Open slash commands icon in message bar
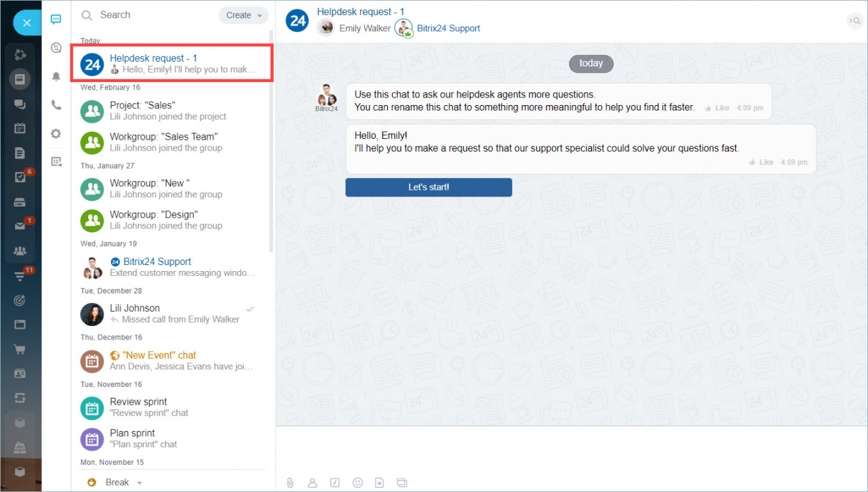The image size is (868, 492). pyautogui.click(x=334, y=483)
